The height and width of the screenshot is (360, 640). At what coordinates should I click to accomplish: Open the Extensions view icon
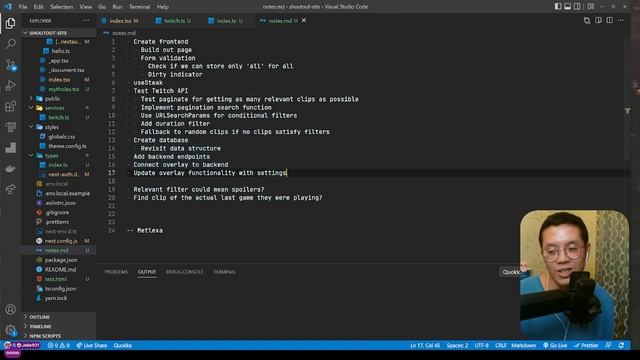click(11, 106)
